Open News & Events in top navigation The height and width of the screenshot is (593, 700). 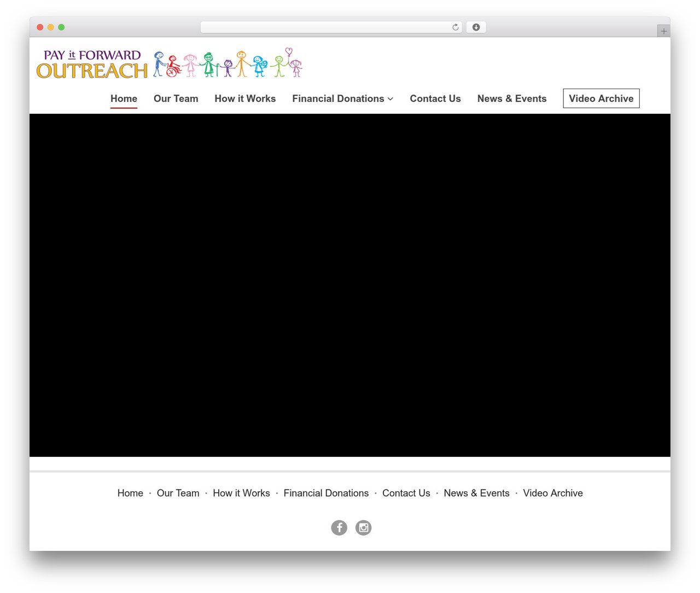(x=512, y=98)
